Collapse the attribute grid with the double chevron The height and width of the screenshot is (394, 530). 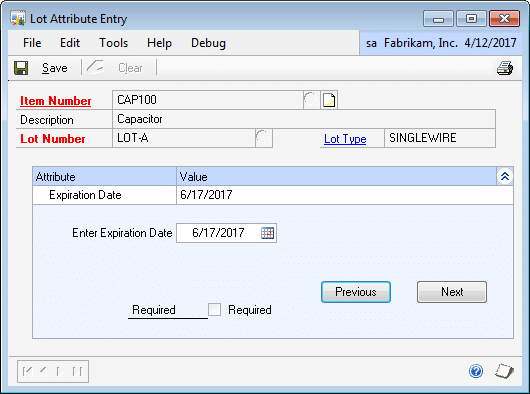505,176
